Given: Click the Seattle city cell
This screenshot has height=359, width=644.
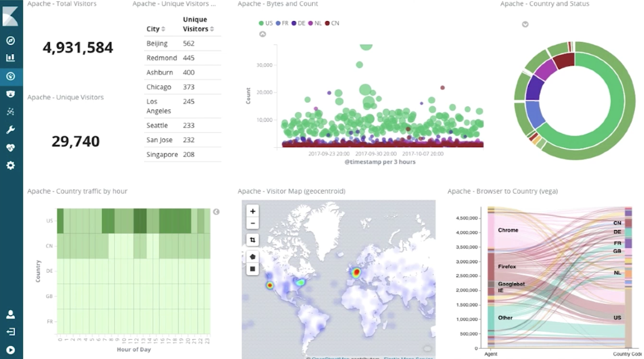Looking at the screenshot, I should coord(157,125).
